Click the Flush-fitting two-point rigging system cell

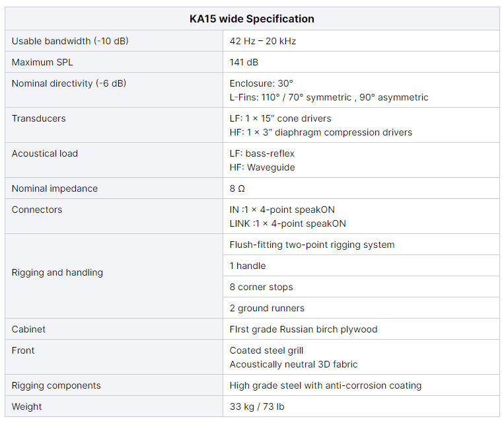click(312, 245)
